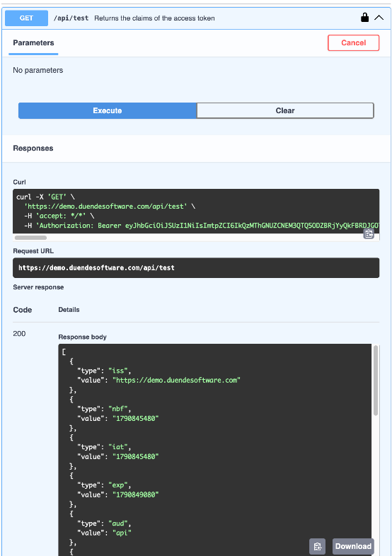Screen dimensions: 392x556
Task: Click the curl -X 'GET' line
Action: (x=45, y=197)
